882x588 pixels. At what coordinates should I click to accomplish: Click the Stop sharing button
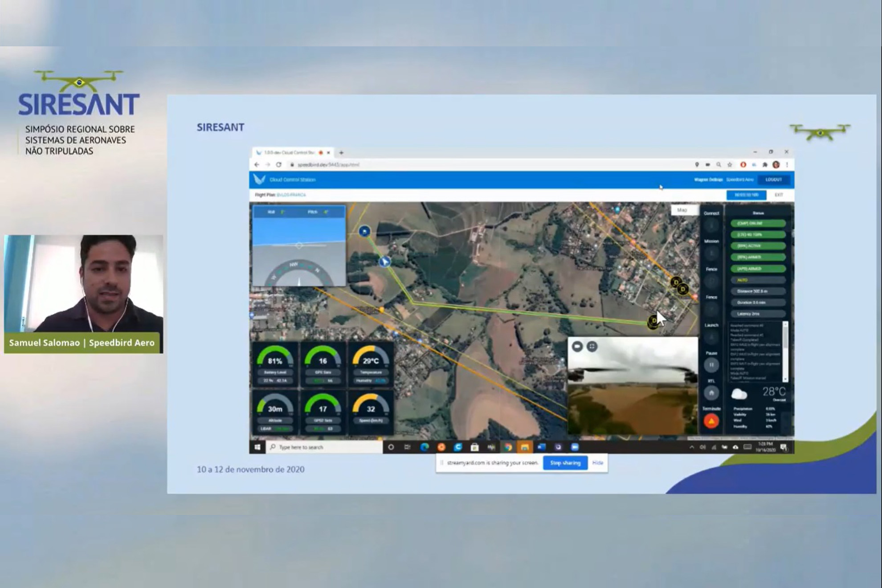[565, 463]
